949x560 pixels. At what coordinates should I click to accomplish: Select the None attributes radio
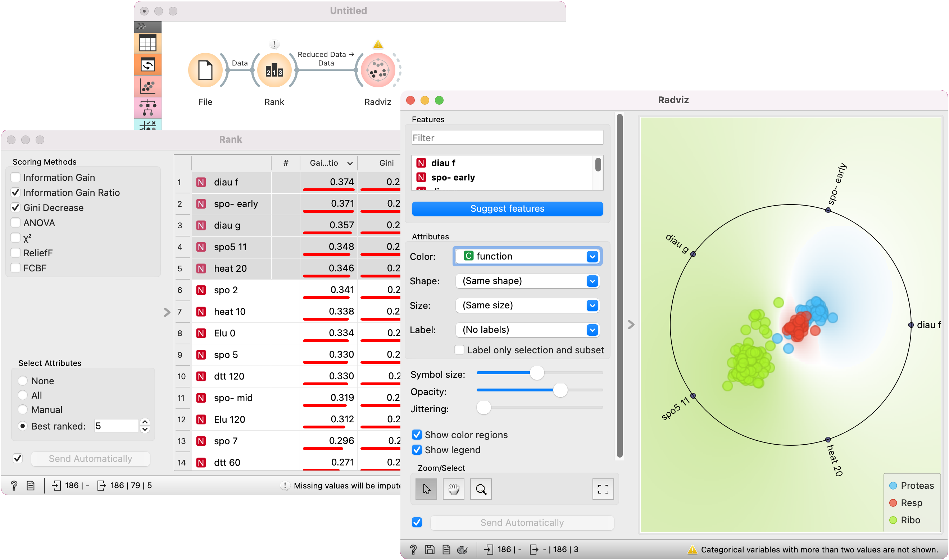[23, 381]
